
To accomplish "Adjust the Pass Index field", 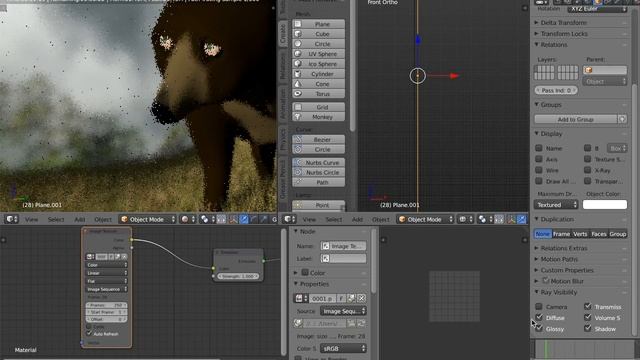I will (x=556, y=90).
